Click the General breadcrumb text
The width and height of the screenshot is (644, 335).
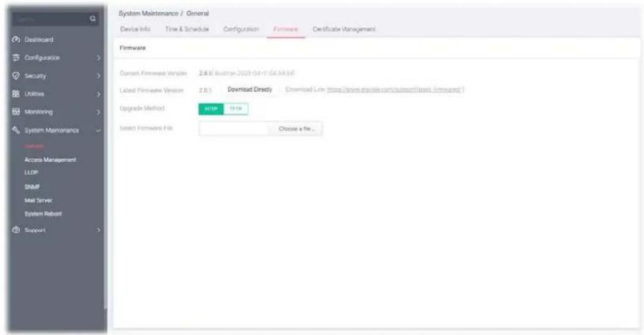[198, 14]
